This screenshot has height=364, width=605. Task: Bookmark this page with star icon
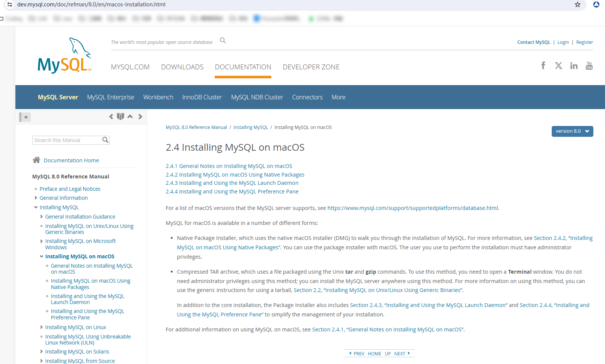pos(578,4)
